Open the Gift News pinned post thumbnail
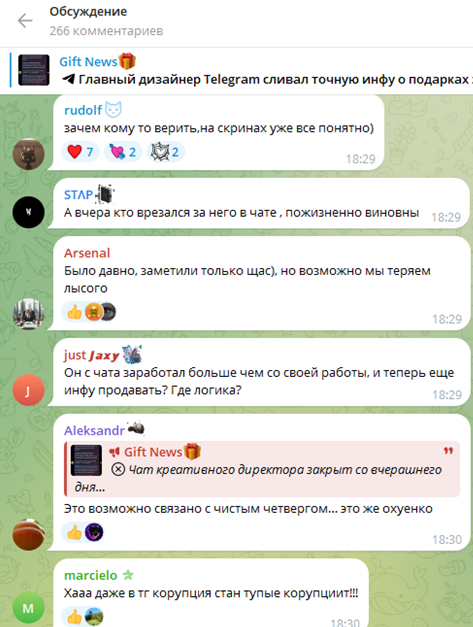This screenshot has width=473, height=627. coord(34,70)
